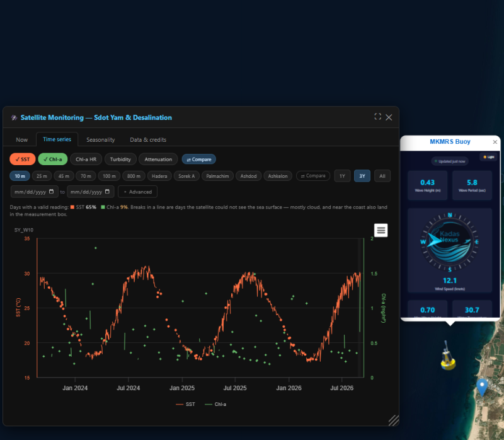Image resolution: width=504 pixels, height=440 pixels.
Task: Click the 'Jan 2024' x-axis label
Action: [75, 388]
